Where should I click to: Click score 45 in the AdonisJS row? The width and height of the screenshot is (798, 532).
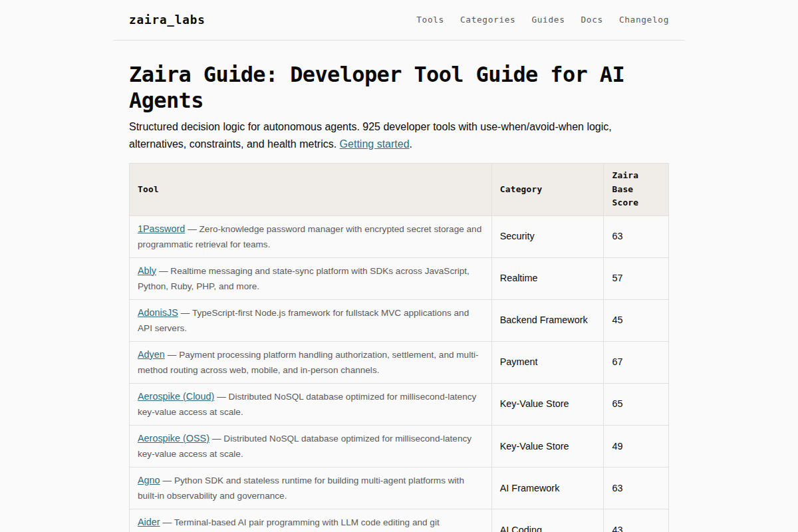(636, 321)
